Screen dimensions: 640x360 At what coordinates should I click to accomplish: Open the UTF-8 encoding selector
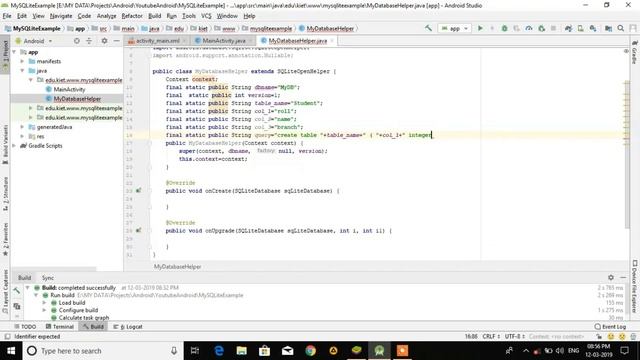[515, 336]
